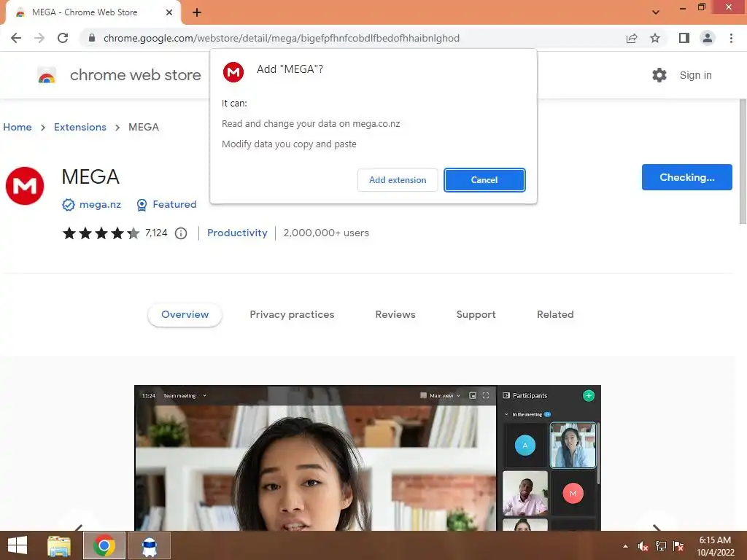Select the Overview tab
Screen dimensions: 747x560
185,315
